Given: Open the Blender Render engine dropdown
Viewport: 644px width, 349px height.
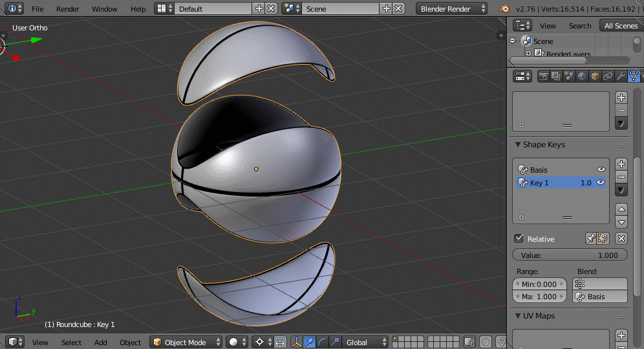Looking at the screenshot, I should click(451, 8).
